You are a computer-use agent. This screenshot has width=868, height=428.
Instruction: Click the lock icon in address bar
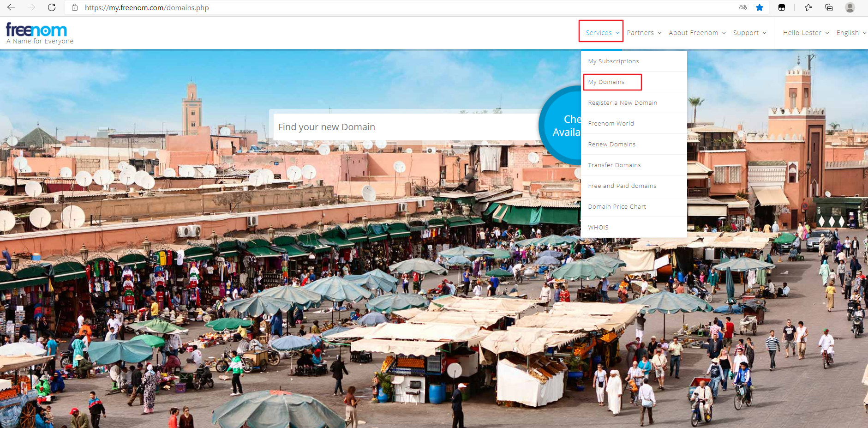(x=75, y=7)
